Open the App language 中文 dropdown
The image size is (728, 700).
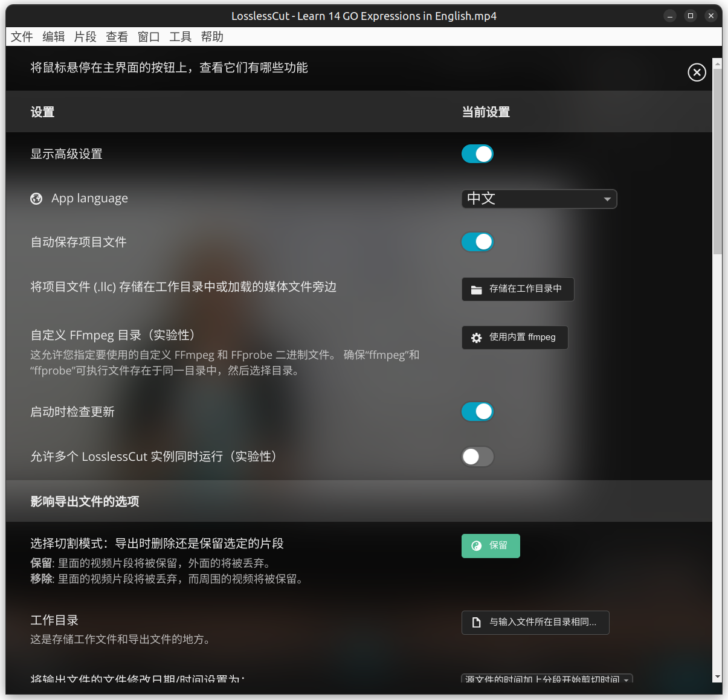[539, 199]
